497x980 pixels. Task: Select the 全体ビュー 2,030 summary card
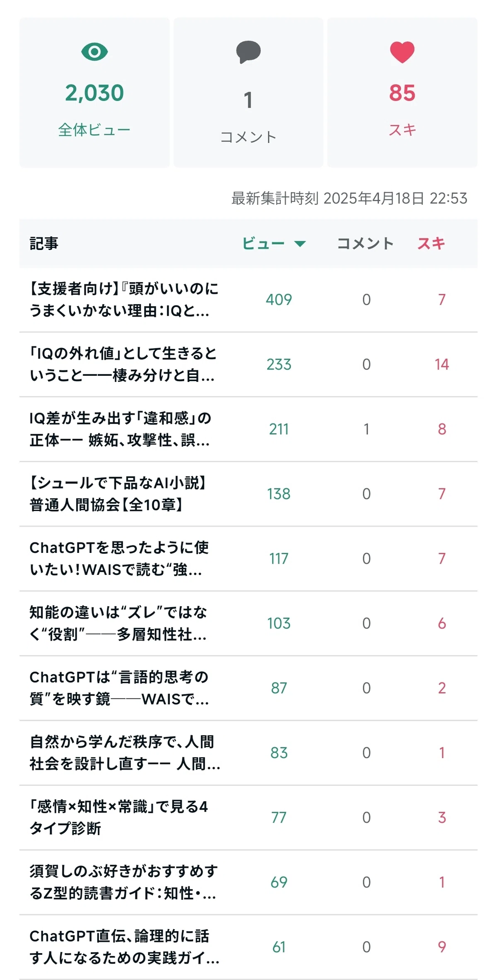click(94, 92)
